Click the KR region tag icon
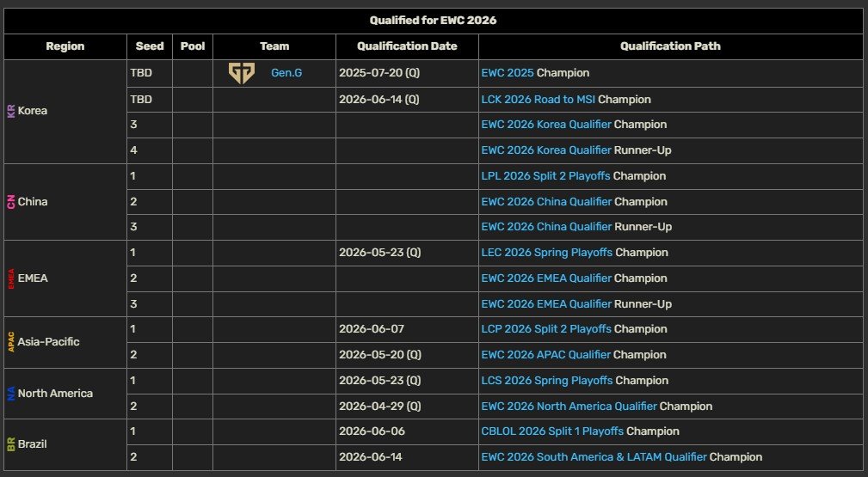Screen dimensions: 868x477 click(x=11, y=112)
